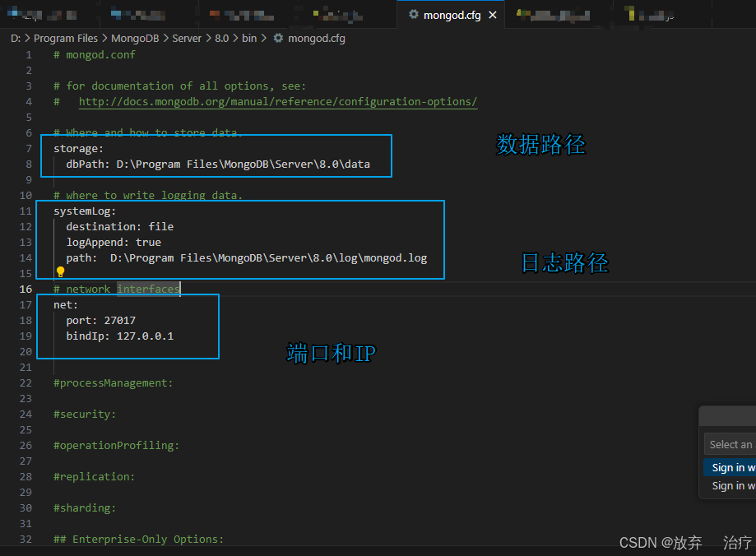Click the log path ending mongod.log

click(x=268, y=258)
